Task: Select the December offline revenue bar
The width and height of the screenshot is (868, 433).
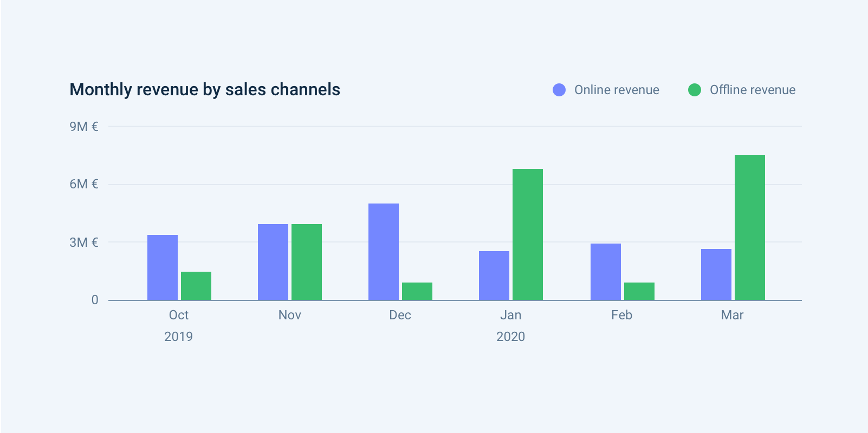Action: pos(417,291)
